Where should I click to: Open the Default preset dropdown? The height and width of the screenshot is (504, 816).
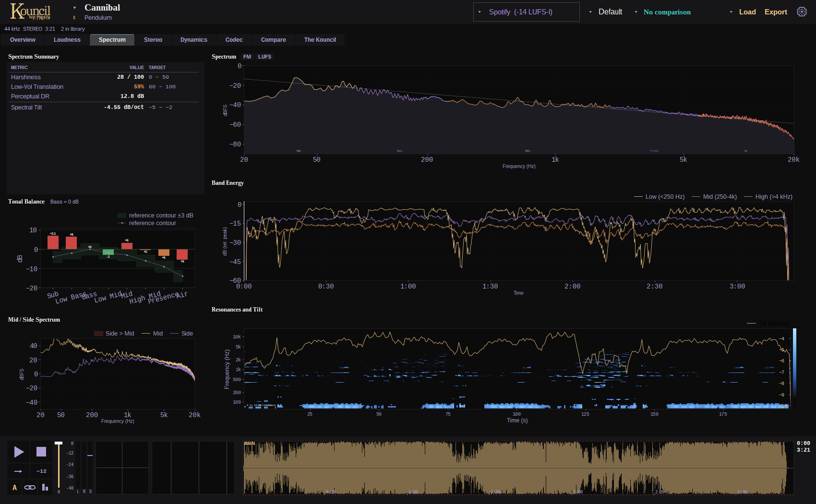coord(606,12)
